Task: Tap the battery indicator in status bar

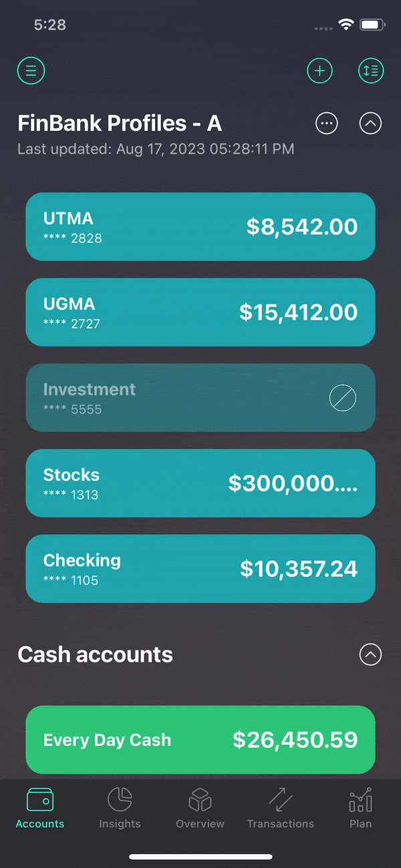Action: 372,25
